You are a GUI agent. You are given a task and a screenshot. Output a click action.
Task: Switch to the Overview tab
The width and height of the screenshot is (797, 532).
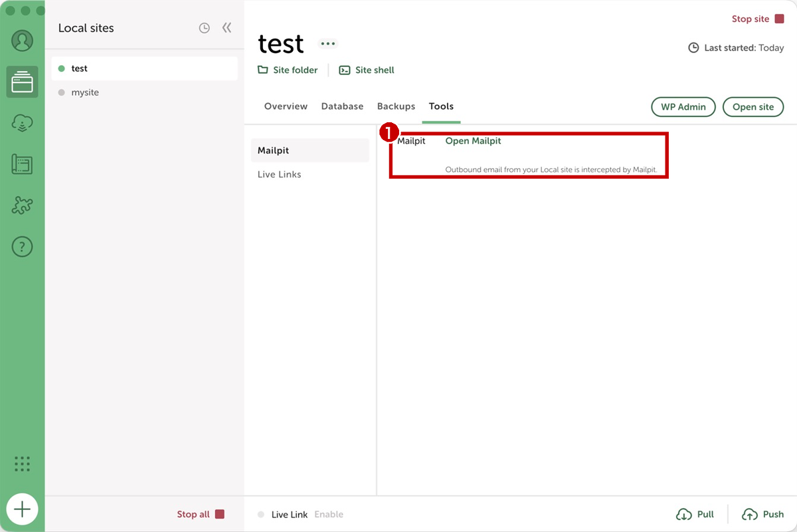click(x=286, y=106)
